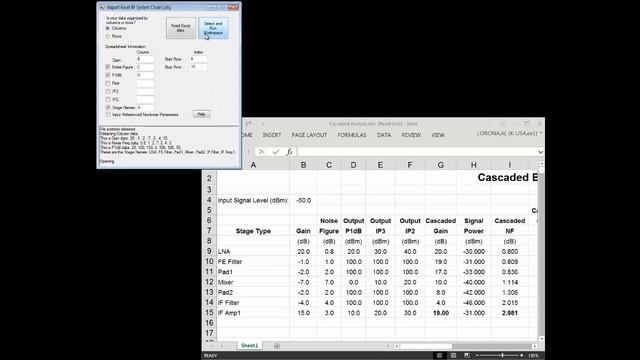The height and width of the screenshot is (360, 640).
Task: Click the horizontal scrollbar right arrow
Action: pyautogui.click(x=534, y=346)
